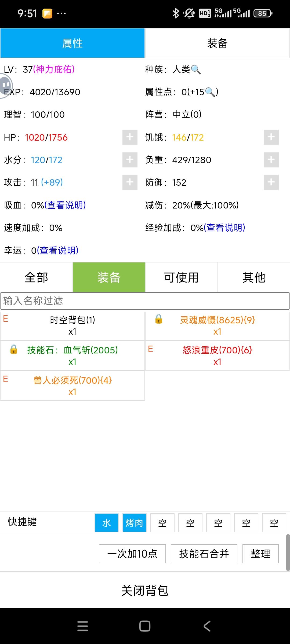Tap the 整理 button
The height and width of the screenshot is (644, 290).
(x=260, y=554)
